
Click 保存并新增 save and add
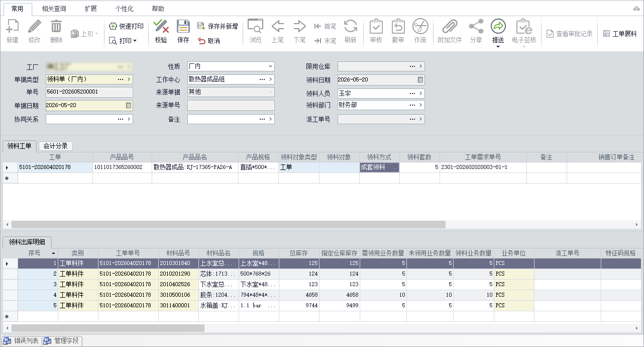point(217,26)
